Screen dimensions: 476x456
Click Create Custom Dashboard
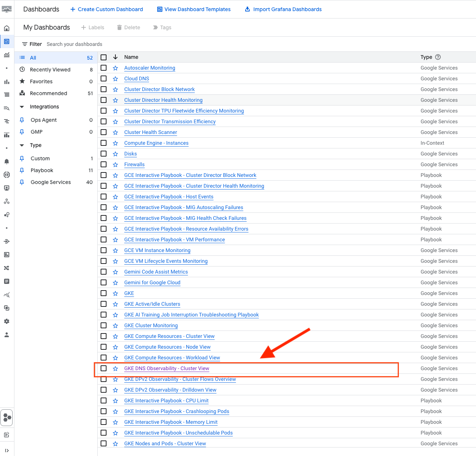107,9
